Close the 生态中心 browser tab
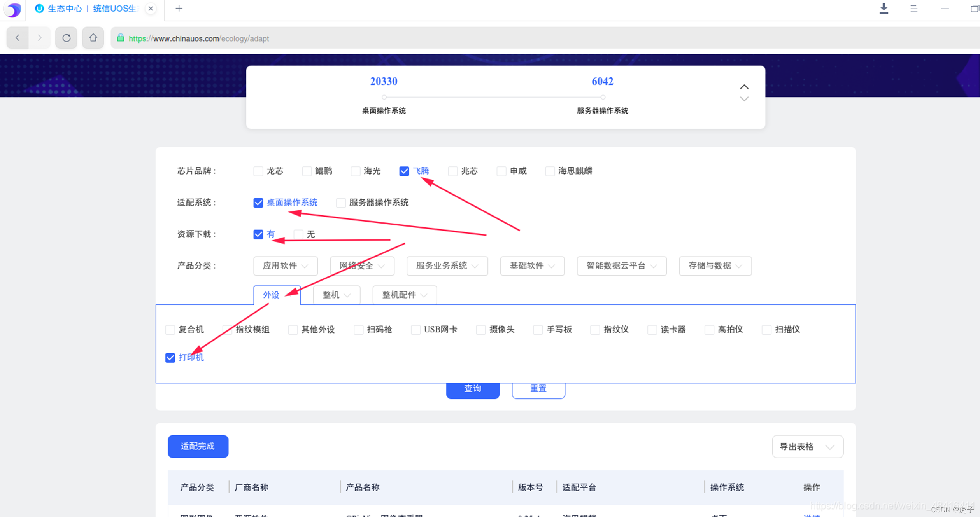 (x=151, y=8)
